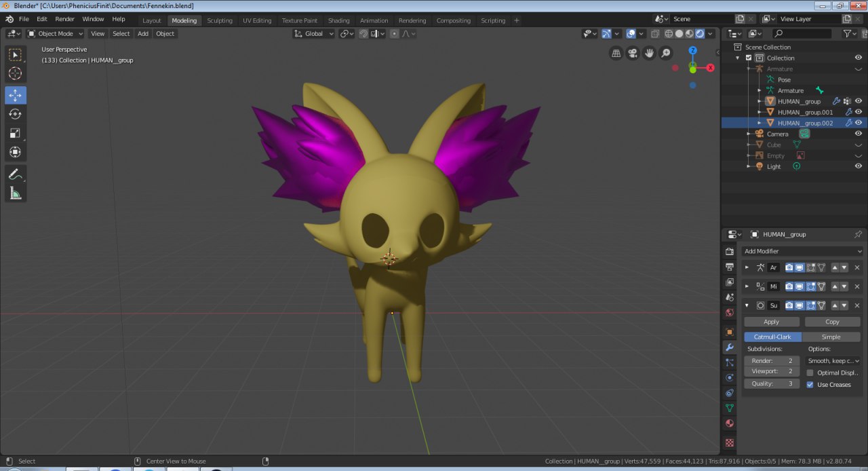Hide the Camera object in viewport
Image resolution: width=868 pixels, height=471 pixels.
click(858, 134)
